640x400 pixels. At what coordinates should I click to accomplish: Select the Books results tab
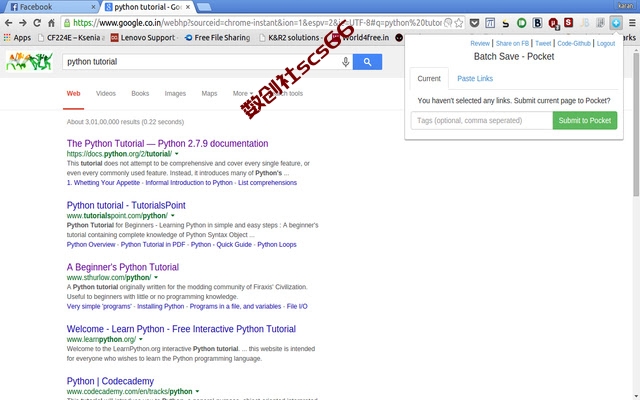pyautogui.click(x=140, y=93)
